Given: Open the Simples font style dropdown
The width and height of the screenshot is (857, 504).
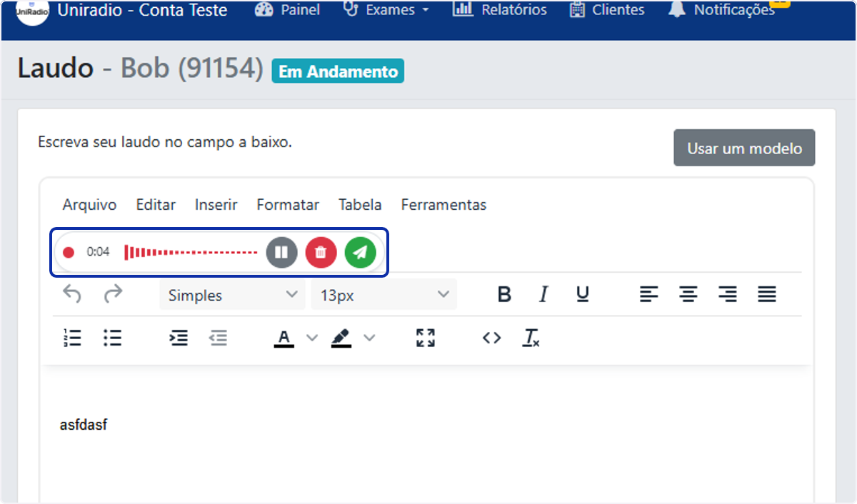Looking at the screenshot, I should point(232,295).
